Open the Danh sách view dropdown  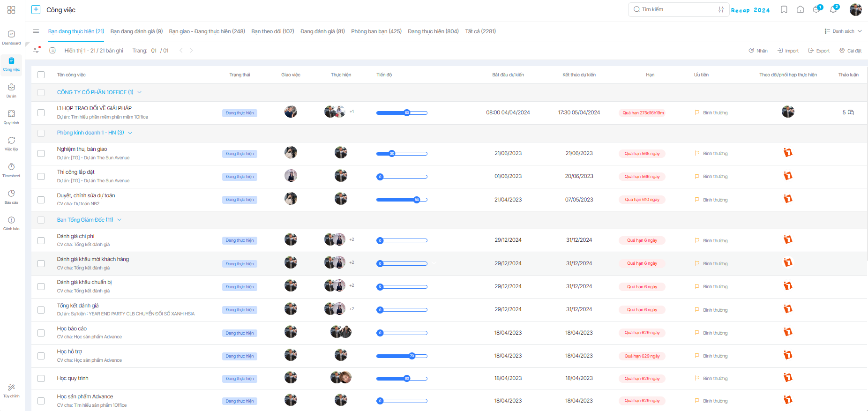point(843,31)
